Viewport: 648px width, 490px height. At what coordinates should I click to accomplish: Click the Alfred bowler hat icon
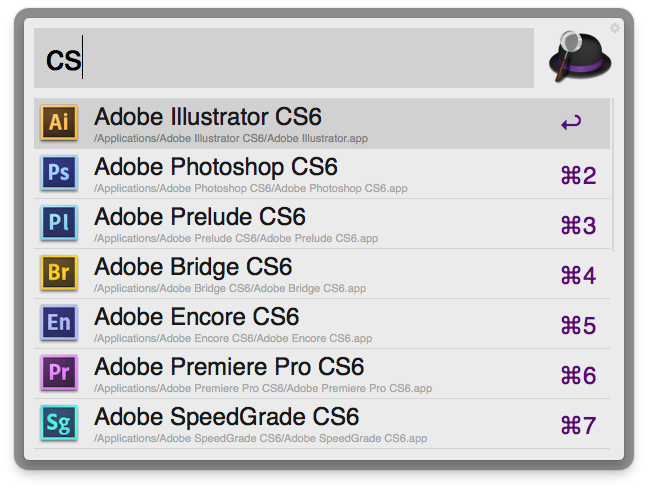[579, 57]
